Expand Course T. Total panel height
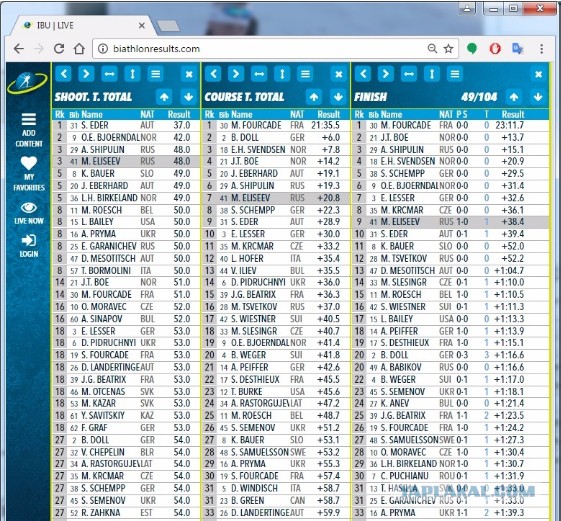 click(282, 74)
